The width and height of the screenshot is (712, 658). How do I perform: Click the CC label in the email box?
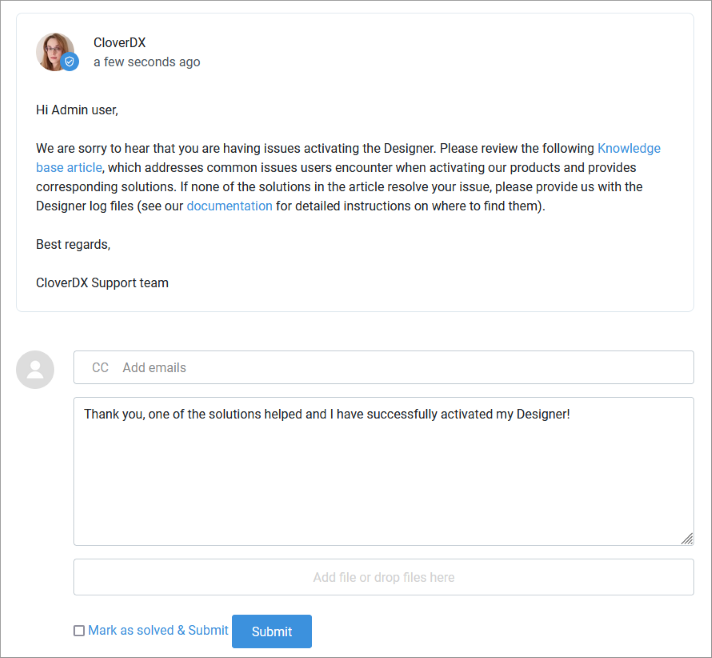(x=100, y=367)
